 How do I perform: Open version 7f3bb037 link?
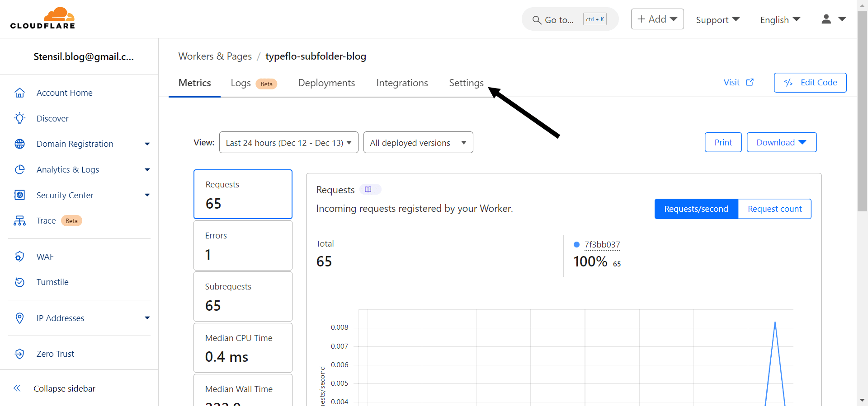point(602,245)
